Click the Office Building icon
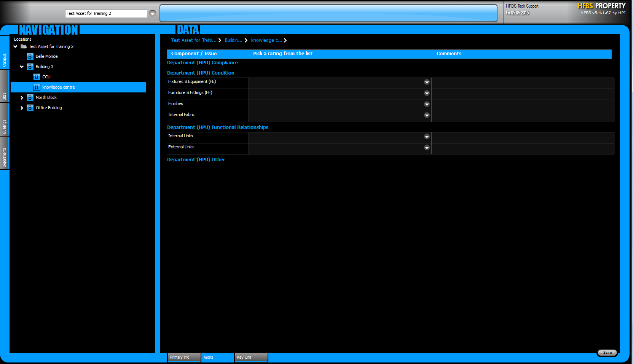 pos(30,108)
